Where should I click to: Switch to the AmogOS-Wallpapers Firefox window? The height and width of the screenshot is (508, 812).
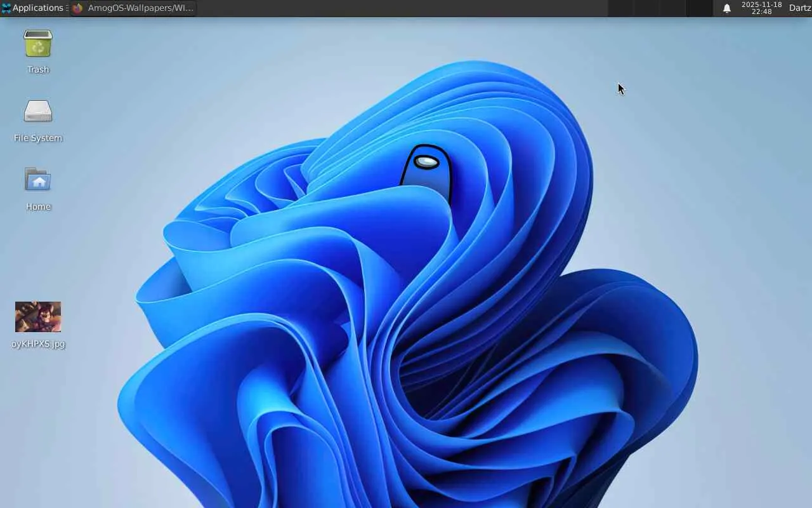[133, 8]
